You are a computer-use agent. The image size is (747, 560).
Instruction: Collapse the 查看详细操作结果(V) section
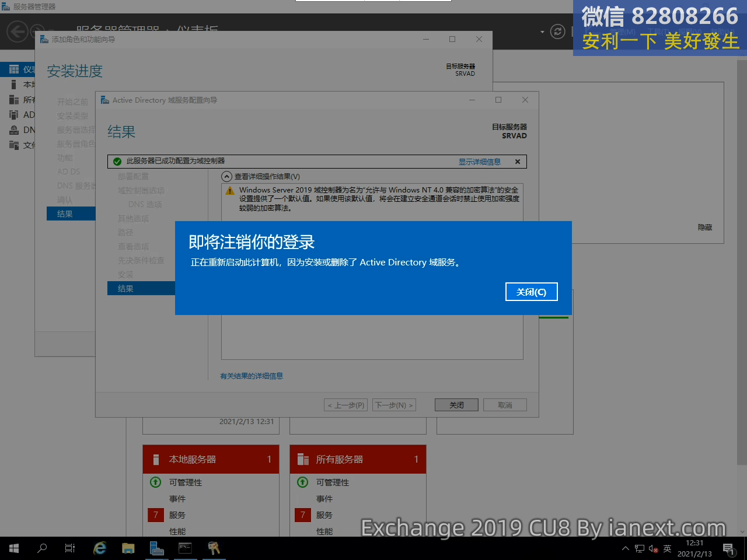(227, 176)
